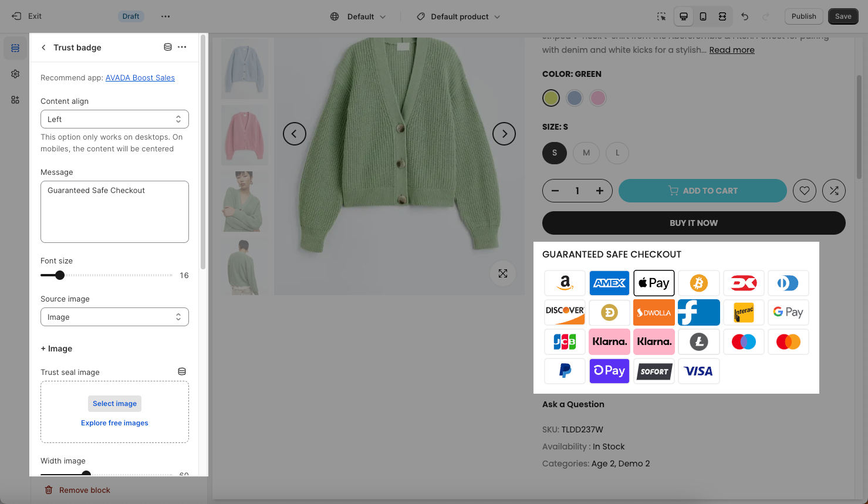Click the Amex payment badge

pyautogui.click(x=609, y=283)
